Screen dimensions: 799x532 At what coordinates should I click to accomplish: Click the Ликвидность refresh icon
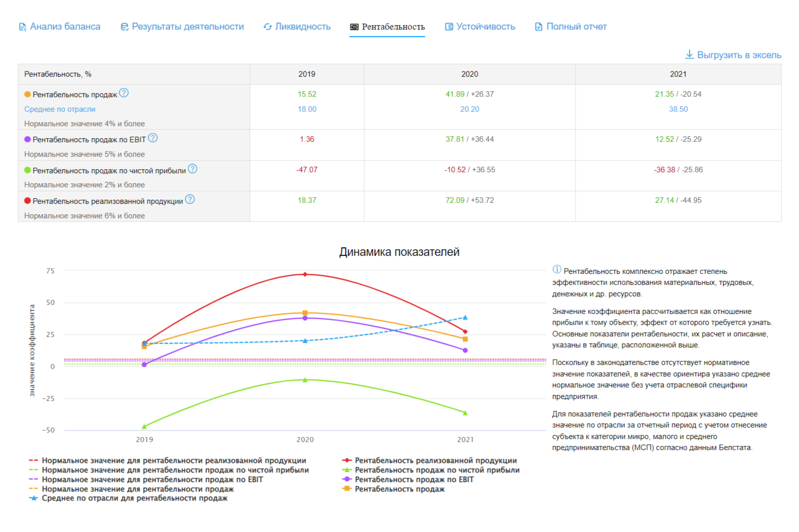[268, 27]
